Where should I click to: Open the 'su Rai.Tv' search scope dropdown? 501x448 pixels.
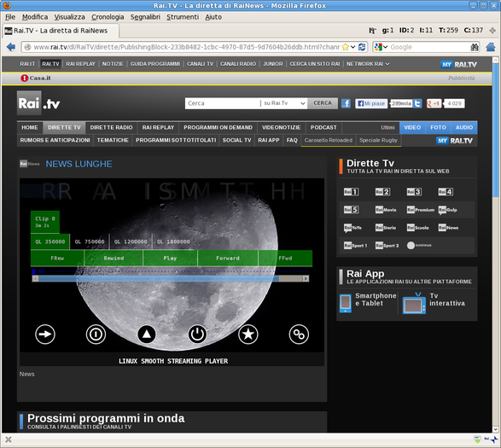pyautogui.click(x=283, y=103)
